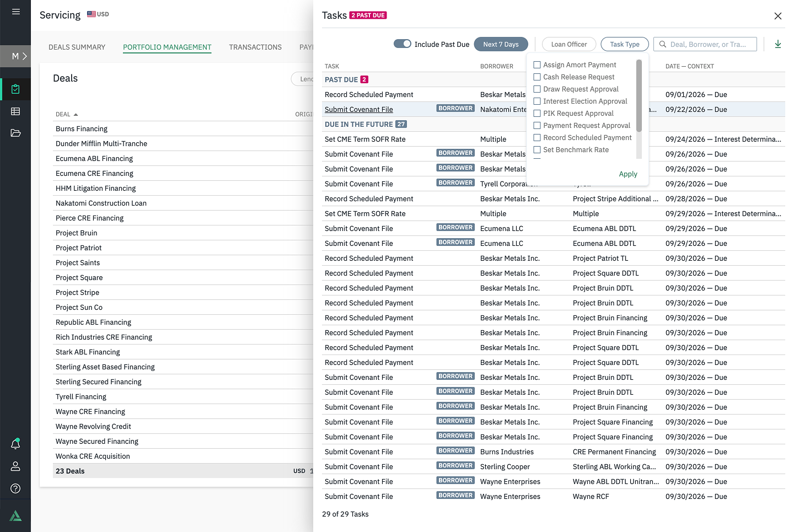The height and width of the screenshot is (532, 794).
Task: Open the help question mark icon
Action: [x=15, y=488]
